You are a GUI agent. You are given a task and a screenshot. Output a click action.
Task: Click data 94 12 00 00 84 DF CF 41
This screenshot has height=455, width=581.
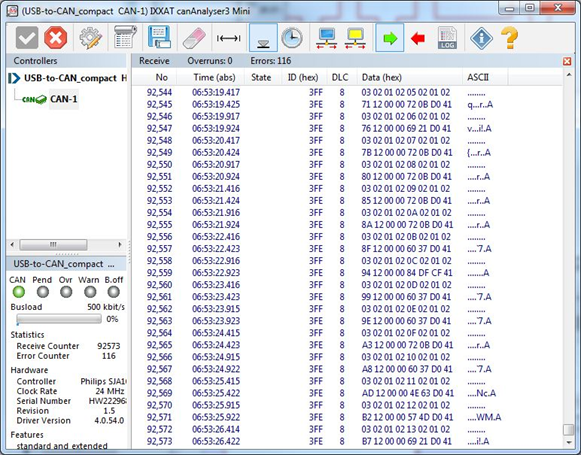[407, 273]
